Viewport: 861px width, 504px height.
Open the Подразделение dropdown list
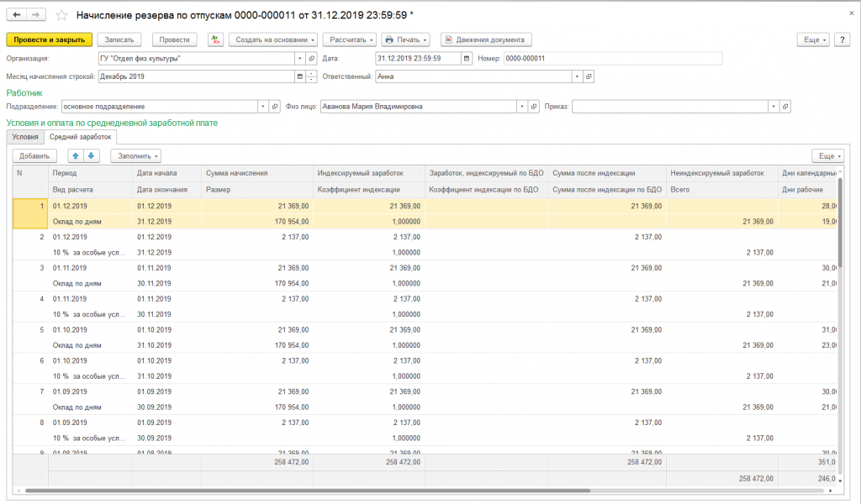262,107
